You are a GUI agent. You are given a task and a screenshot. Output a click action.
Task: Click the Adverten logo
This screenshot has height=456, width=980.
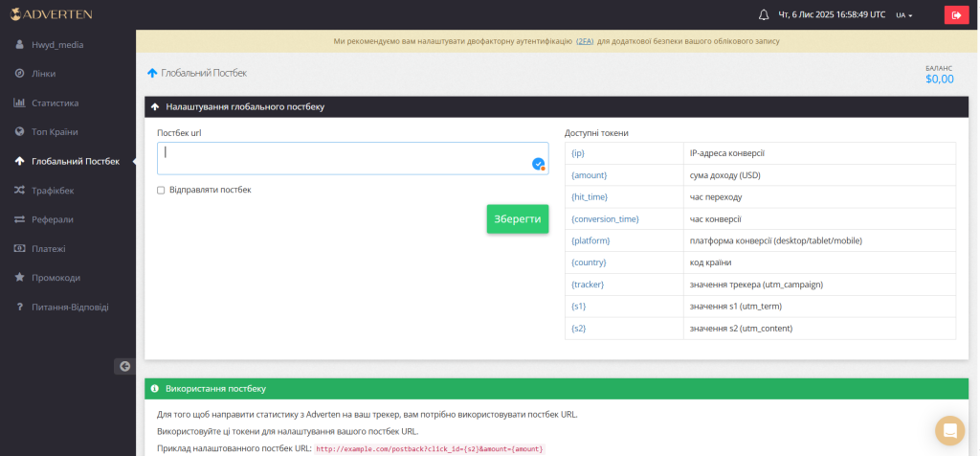click(x=54, y=14)
